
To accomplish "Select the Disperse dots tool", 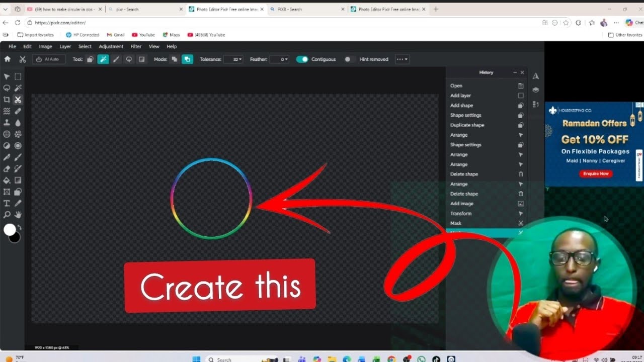I will click(x=18, y=134).
